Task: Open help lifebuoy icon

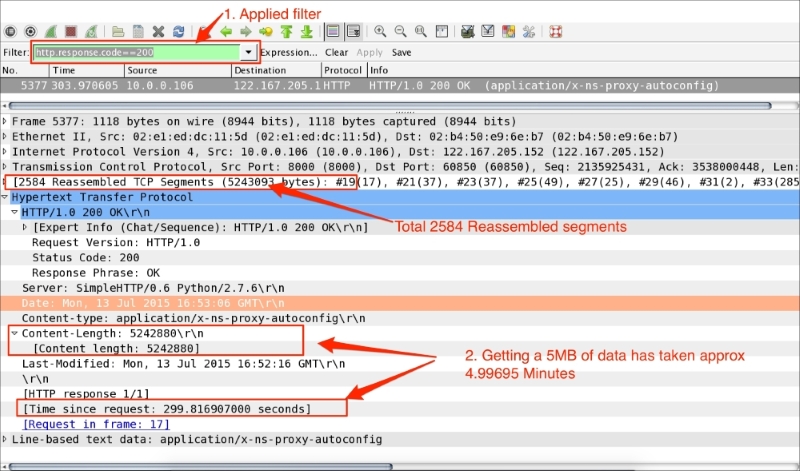Action: tap(556, 32)
